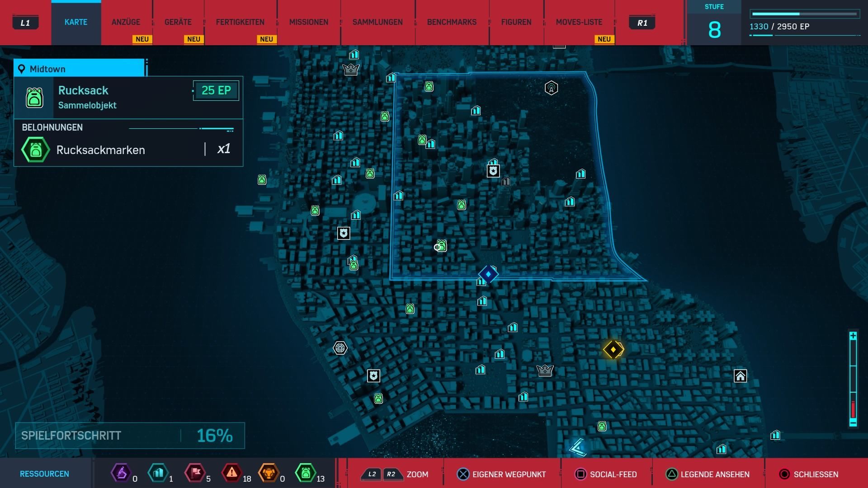Click the map zoom level slider
Screen dimensions: 868x488
(853, 379)
